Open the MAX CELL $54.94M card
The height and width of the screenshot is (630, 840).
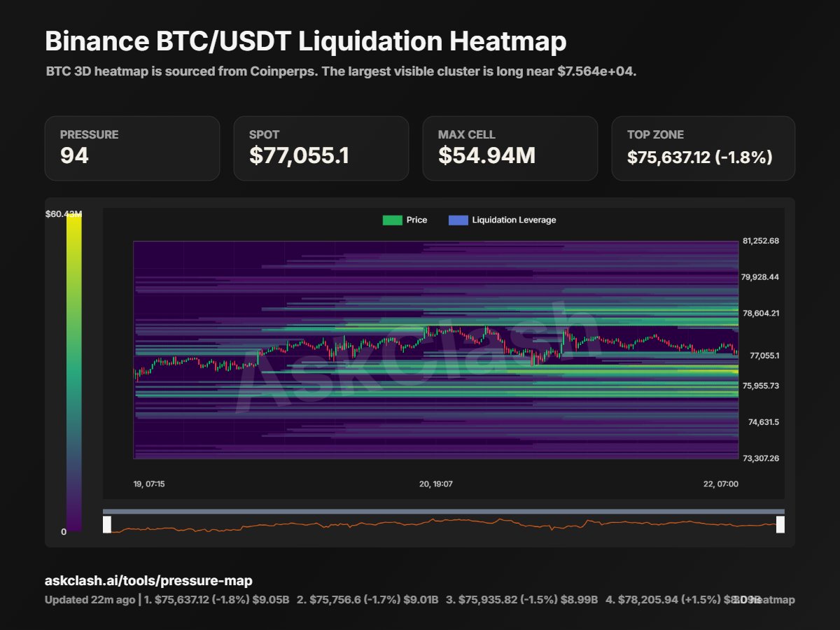point(510,148)
